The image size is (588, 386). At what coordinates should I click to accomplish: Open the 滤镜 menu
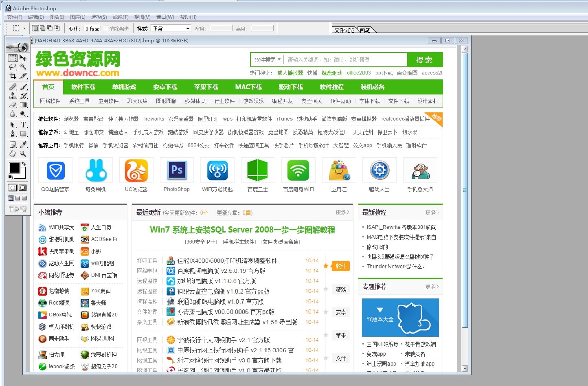tap(121, 17)
